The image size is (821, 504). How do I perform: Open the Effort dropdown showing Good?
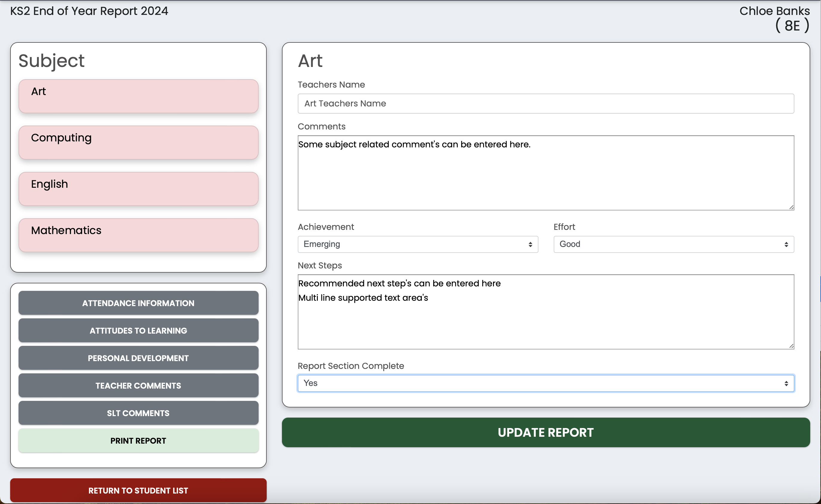point(674,244)
